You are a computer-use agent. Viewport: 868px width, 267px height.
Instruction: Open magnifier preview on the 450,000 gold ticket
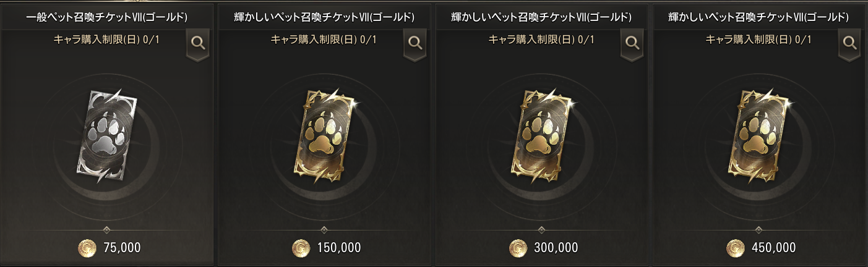tap(850, 43)
